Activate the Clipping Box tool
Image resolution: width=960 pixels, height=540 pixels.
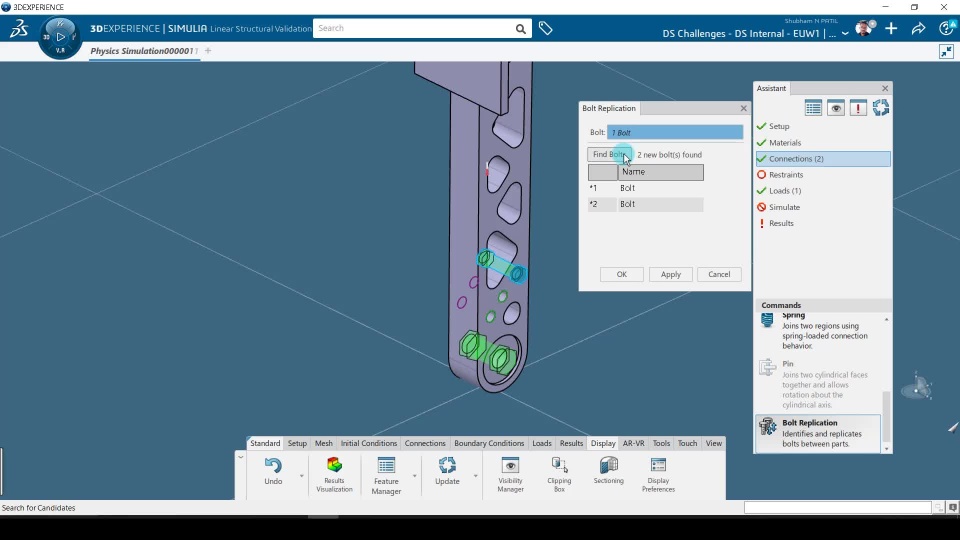[559, 474]
